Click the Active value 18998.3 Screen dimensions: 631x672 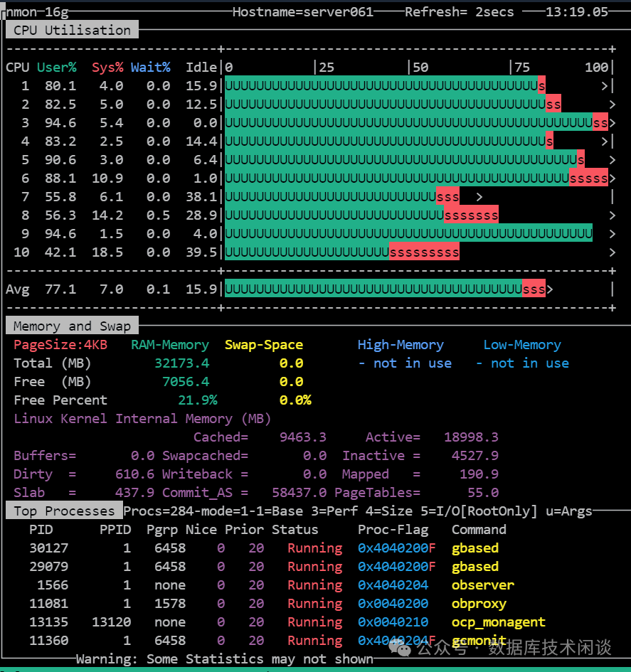[471, 437]
